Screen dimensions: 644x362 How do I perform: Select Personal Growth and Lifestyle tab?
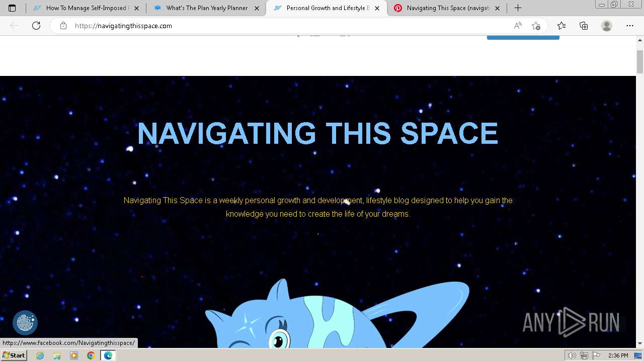point(327,8)
